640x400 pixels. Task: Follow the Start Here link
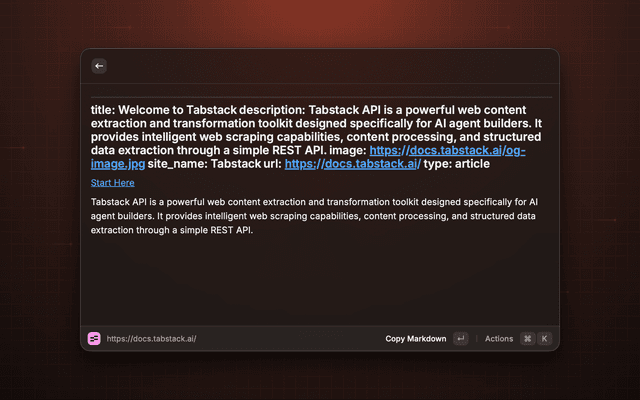tap(113, 183)
